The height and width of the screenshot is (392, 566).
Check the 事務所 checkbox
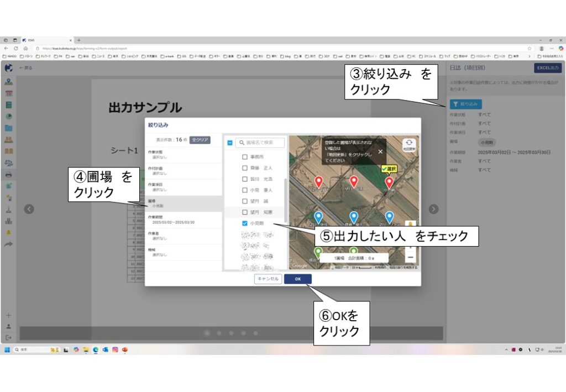[245, 157]
